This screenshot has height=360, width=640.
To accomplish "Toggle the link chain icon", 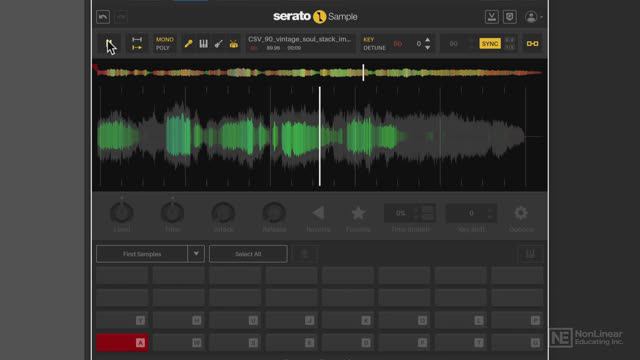I will (x=532, y=44).
